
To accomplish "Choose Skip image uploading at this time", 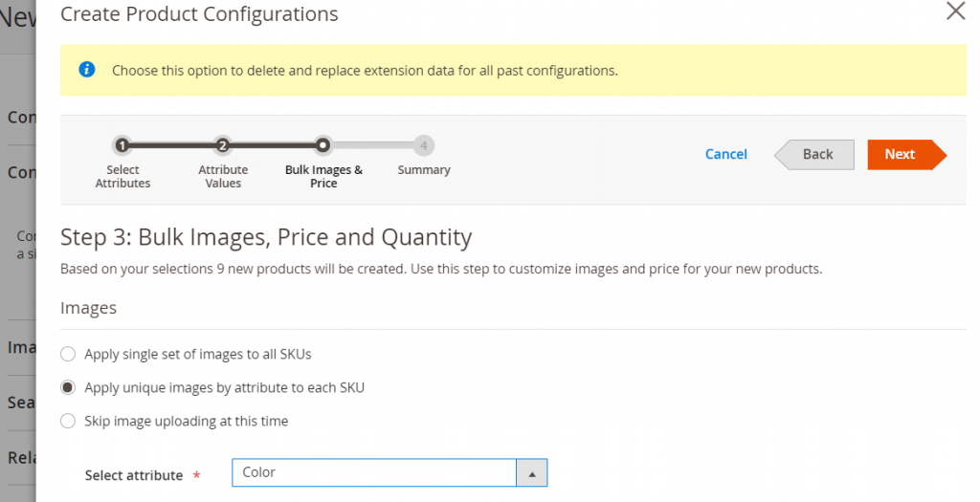I will click(x=68, y=422).
